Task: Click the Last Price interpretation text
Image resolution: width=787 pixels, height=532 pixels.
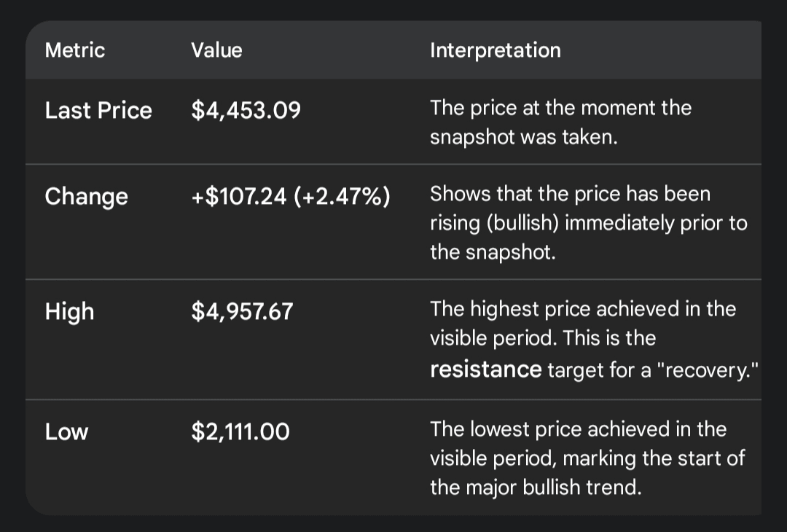Action: [560, 122]
